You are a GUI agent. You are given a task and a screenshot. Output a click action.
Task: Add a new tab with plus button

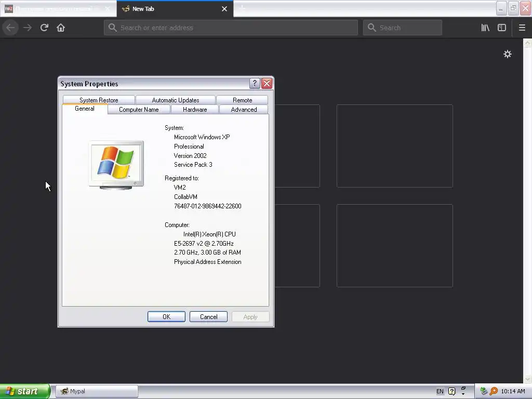coord(242,8)
